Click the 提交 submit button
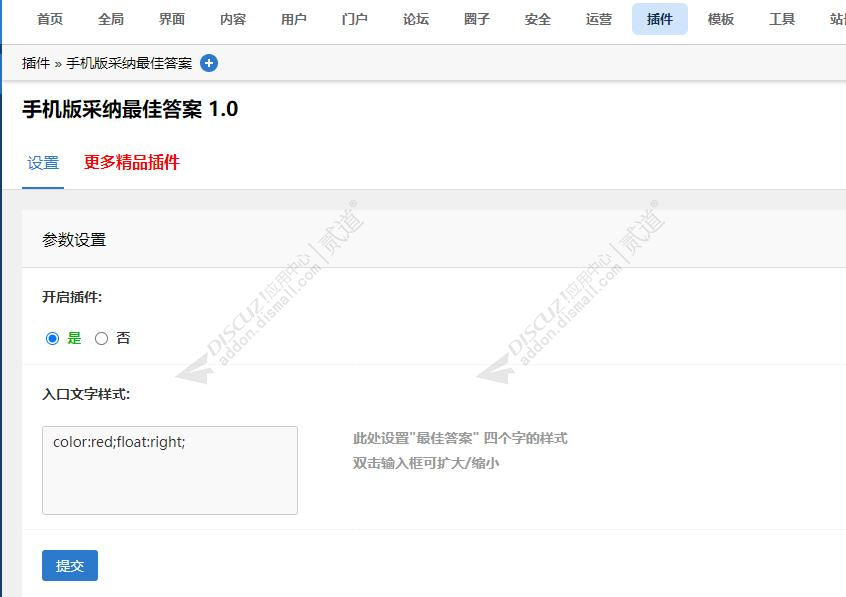Screen dimensions: 846x597 coord(70,566)
